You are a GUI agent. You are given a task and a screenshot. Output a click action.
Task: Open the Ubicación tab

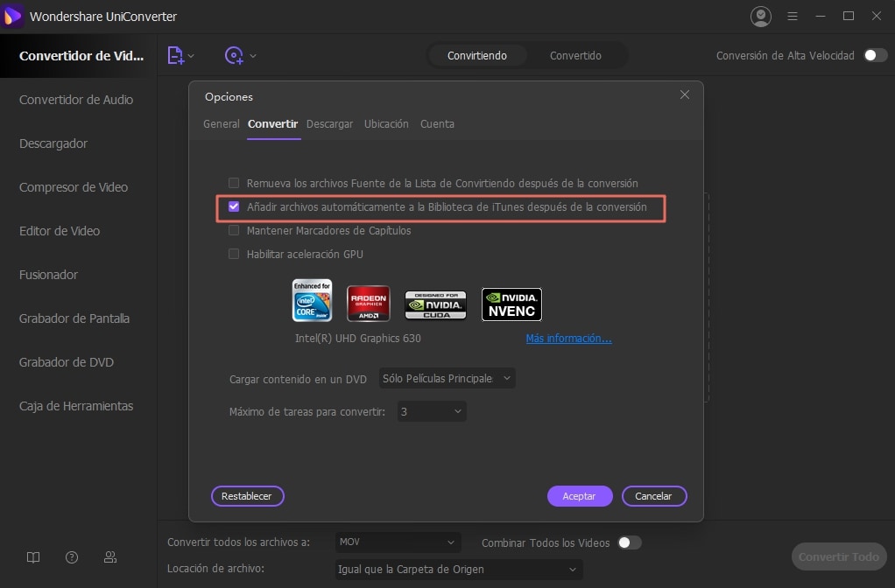386,123
